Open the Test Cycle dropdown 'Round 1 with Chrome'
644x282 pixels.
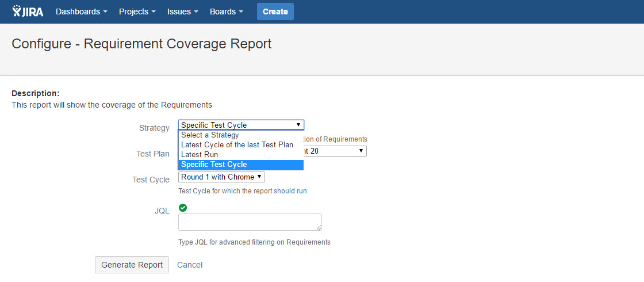pos(222,177)
